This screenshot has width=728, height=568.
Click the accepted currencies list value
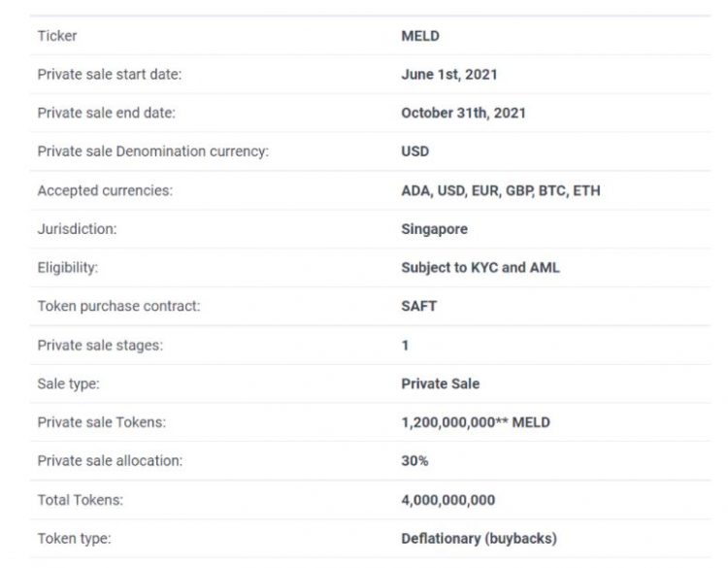(500, 190)
